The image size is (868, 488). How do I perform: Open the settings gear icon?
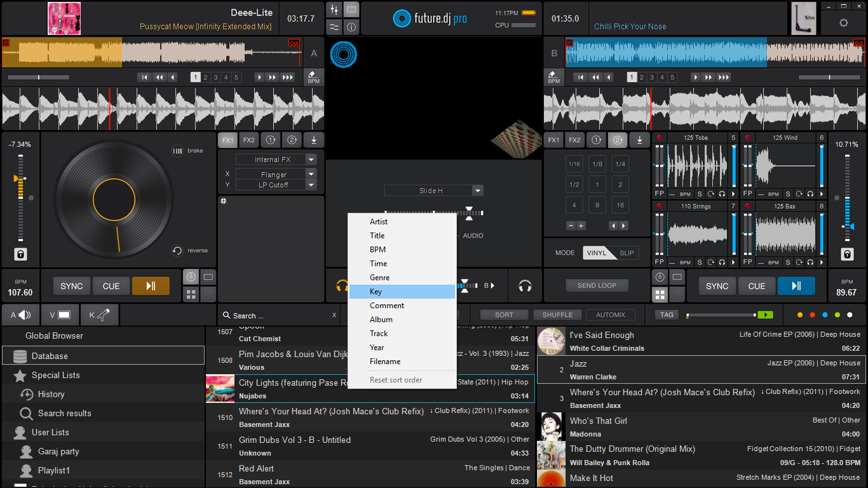[843, 23]
